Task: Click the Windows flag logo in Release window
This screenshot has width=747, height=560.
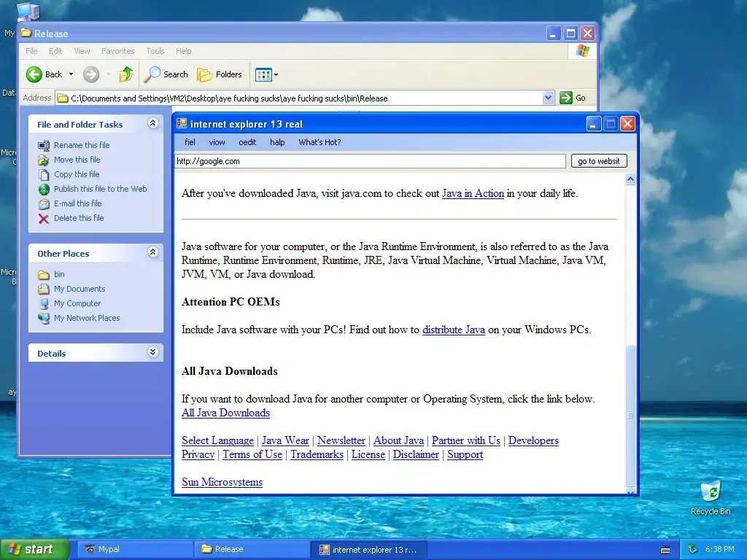Action: point(582,51)
